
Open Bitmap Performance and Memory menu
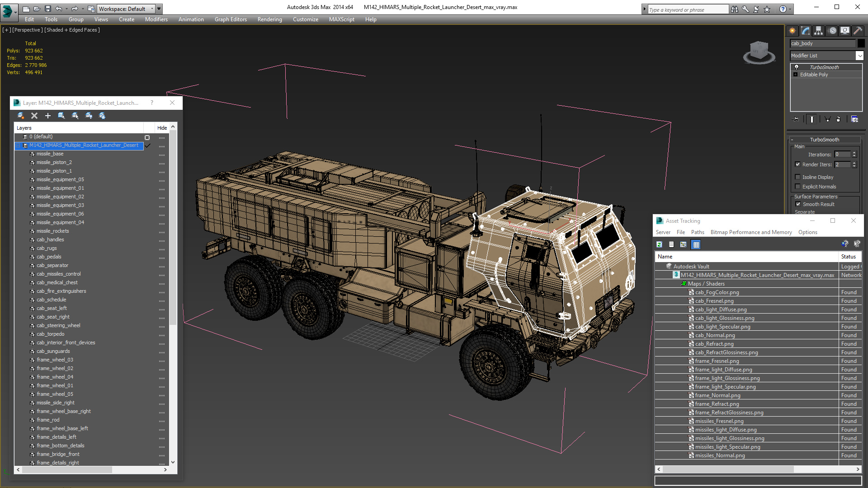coord(751,232)
